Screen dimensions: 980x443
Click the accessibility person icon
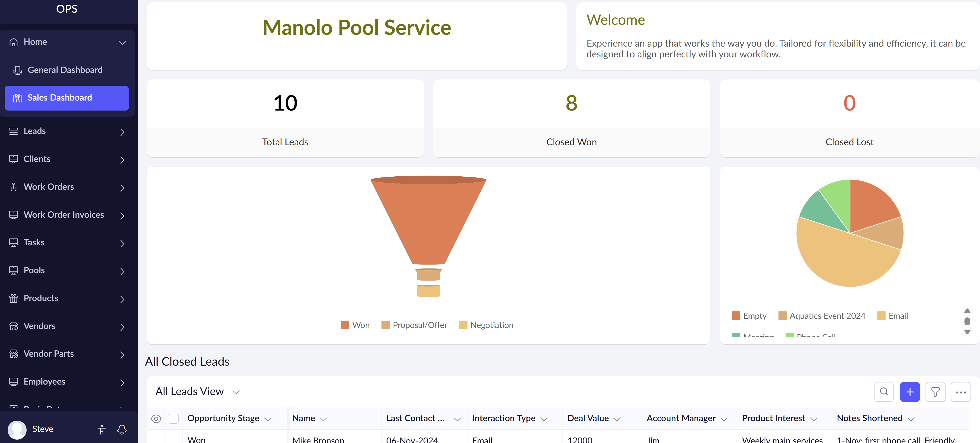pyautogui.click(x=102, y=429)
